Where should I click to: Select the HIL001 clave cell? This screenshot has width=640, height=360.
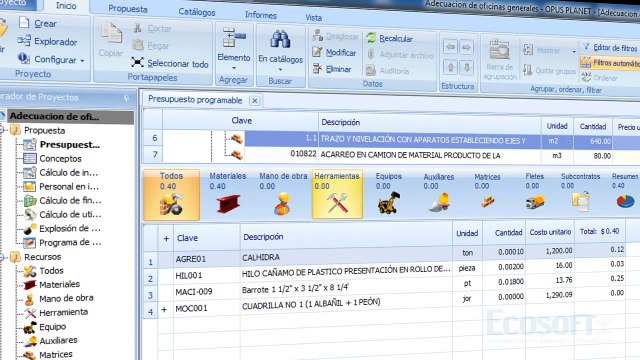(x=207, y=276)
